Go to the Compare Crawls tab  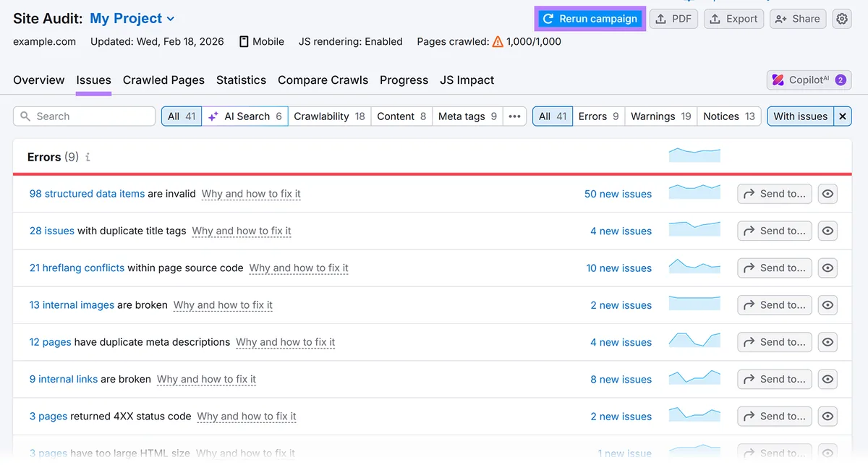click(323, 80)
